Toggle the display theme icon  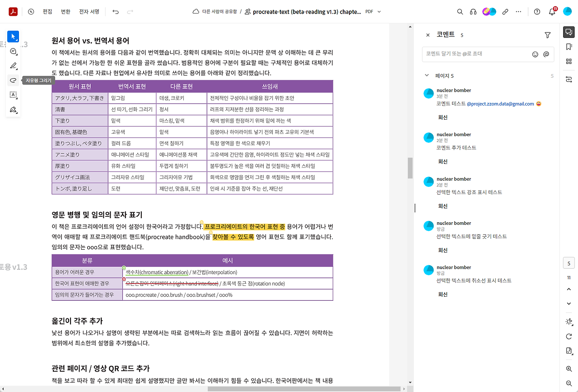point(569,322)
